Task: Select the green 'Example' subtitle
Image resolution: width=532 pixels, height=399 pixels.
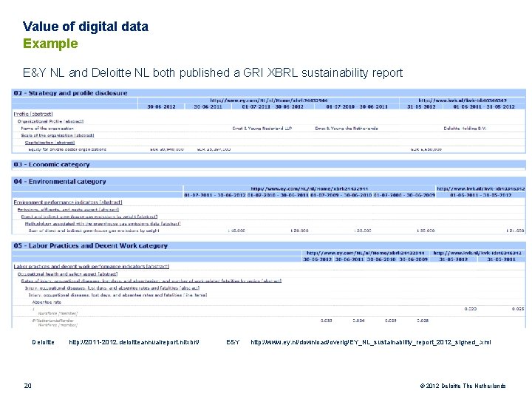Action: tap(50, 44)
